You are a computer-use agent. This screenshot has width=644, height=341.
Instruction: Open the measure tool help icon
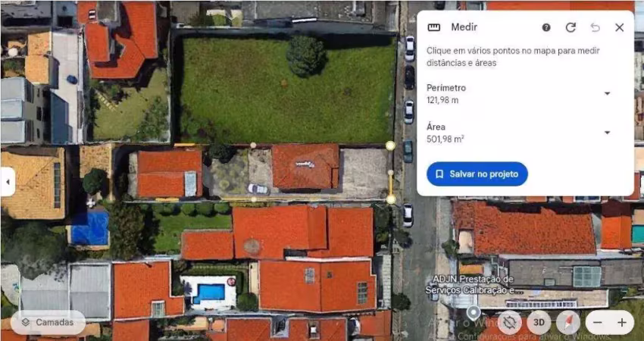tap(546, 27)
